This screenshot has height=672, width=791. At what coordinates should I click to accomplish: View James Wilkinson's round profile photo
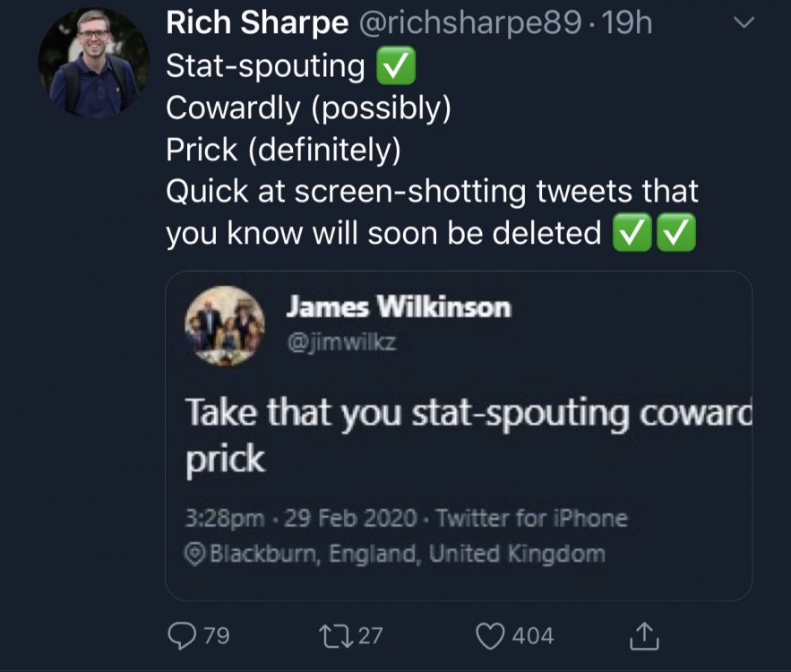click(224, 325)
